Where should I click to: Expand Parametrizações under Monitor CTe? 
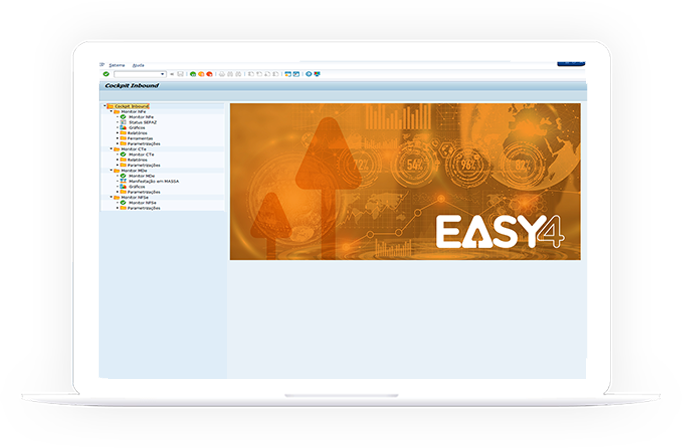pyautogui.click(x=117, y=165)
